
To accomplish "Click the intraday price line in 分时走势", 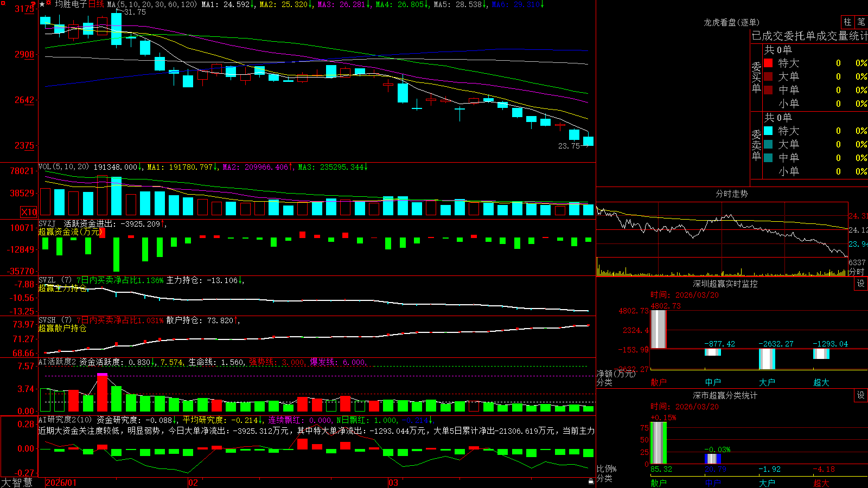I will click(x=722, y=230).
